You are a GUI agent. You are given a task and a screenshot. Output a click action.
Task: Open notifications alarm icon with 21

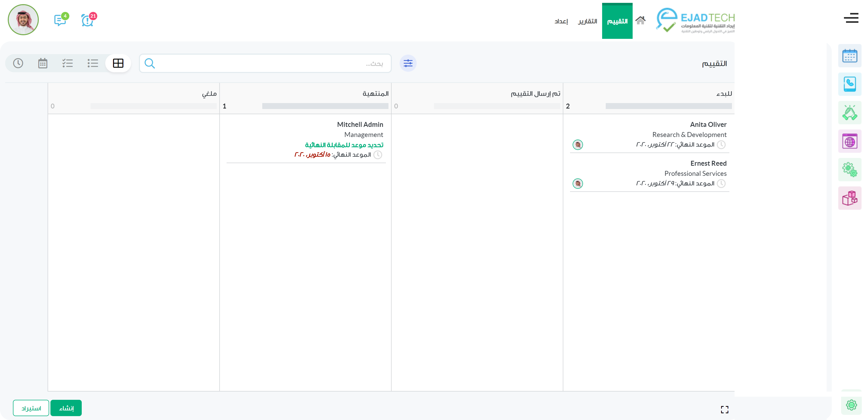coord(88,20)
